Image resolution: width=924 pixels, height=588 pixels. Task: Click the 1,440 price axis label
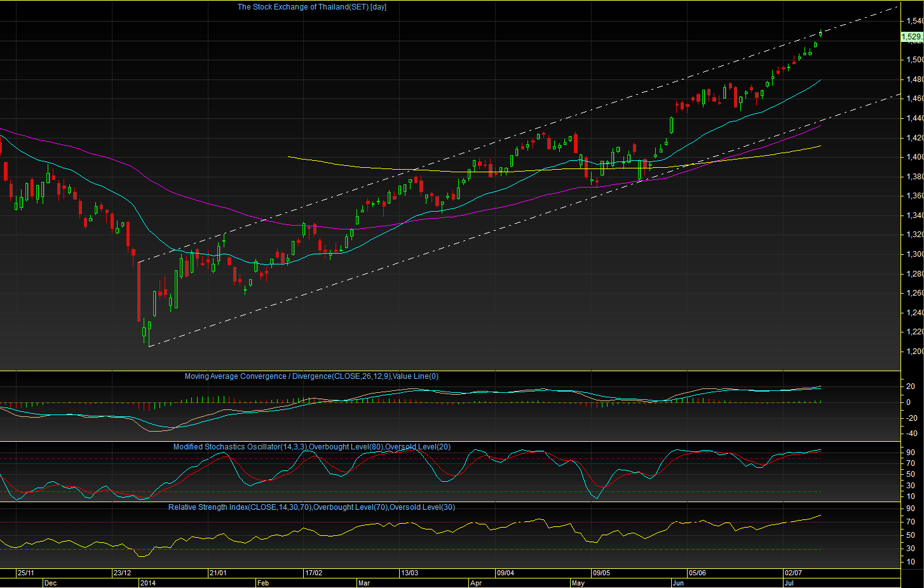pos(915,118)
